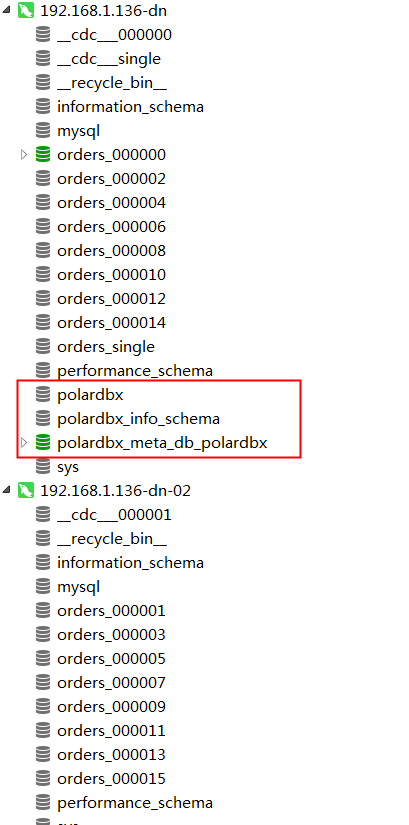Click the green database icon of polardbx_meta_db_polardbx

(x=43, y=443)
